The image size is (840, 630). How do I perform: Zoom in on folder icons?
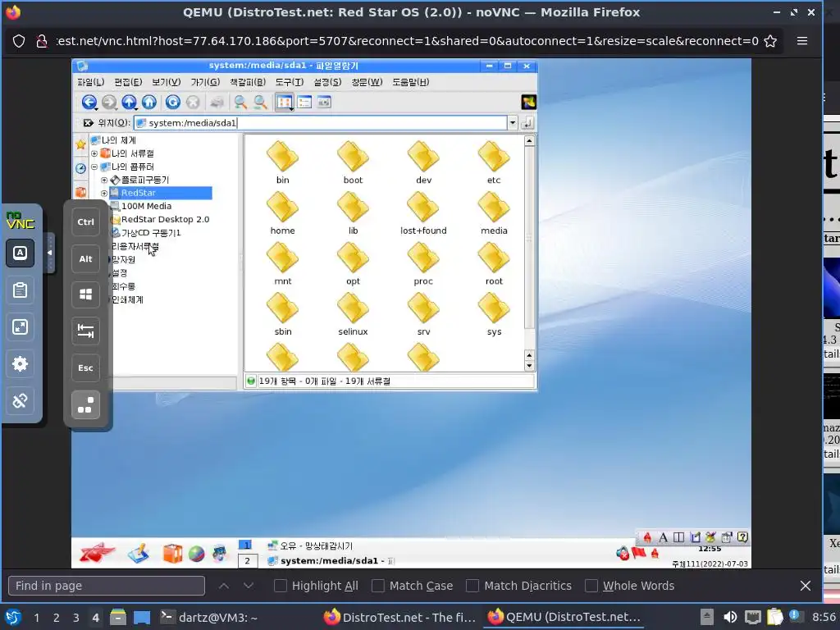pyautogui.click(x=240, y=102)
